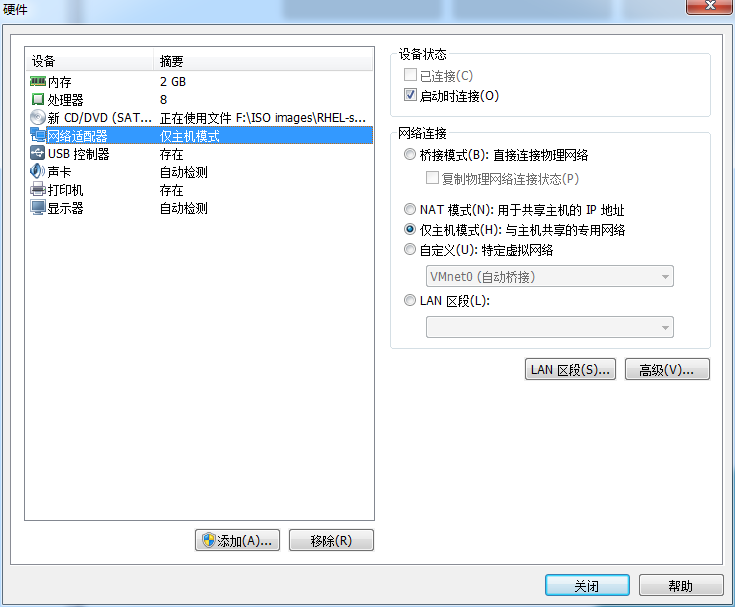Click the sound card (声卡) speaker icon
This screenshot has width=735, height=607.
pos(38,172)
